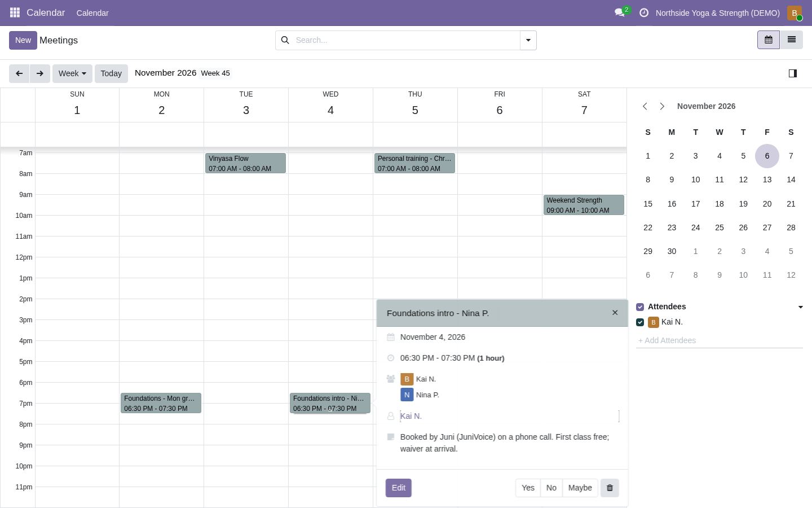Toggle Kai N. attendee filter checkbox
The width and height of the screenshot is (812, 508).
click(x=640, y=322)
